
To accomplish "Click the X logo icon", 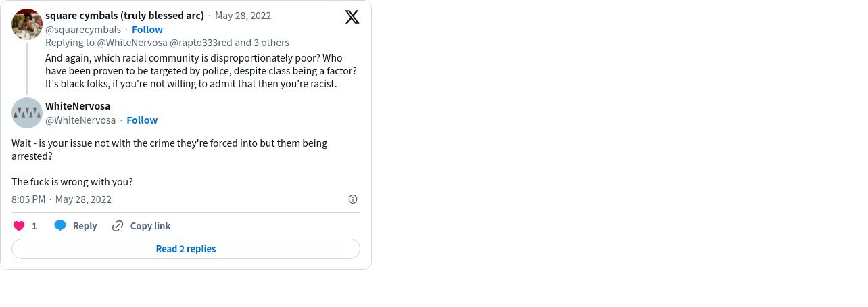I will click(x=352, y=17).
